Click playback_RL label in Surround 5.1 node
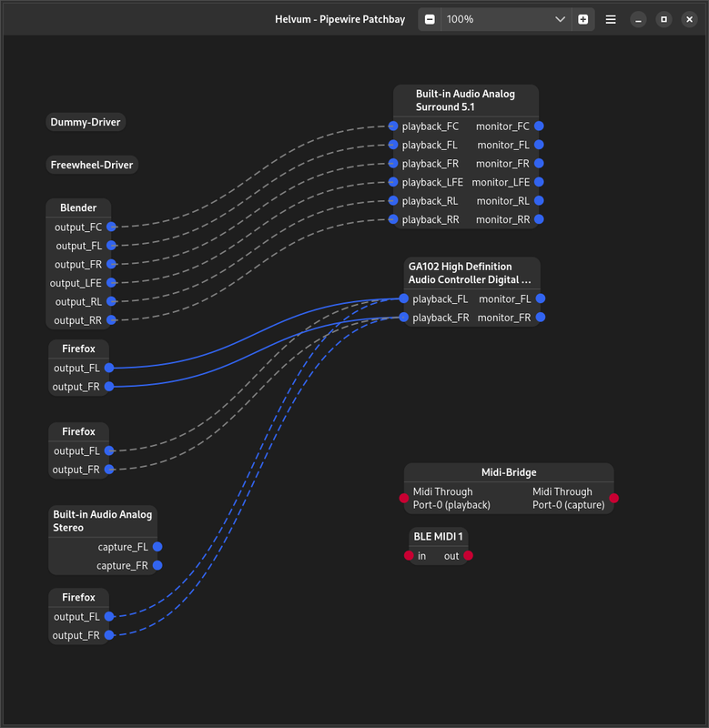The height and width of the screenshot is (728, 709). [x=430, y=200]
